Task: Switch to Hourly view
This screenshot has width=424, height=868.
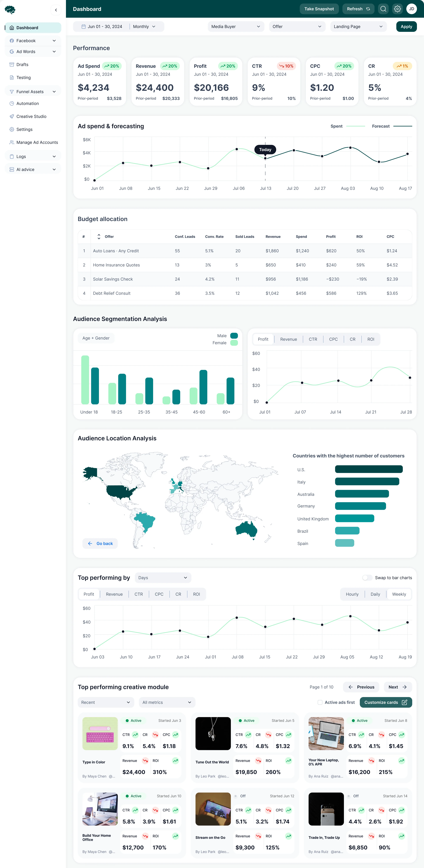Action: (x=352, y=594)
